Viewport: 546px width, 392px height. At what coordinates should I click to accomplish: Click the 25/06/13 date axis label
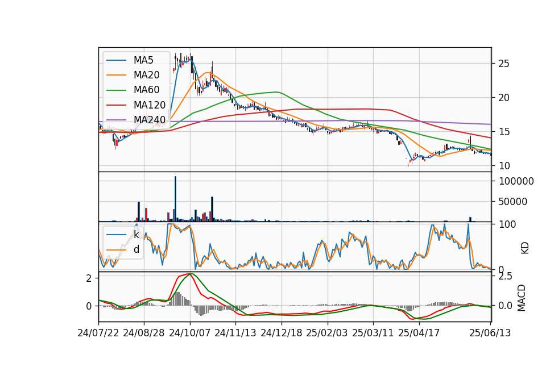tap(490, 333)
